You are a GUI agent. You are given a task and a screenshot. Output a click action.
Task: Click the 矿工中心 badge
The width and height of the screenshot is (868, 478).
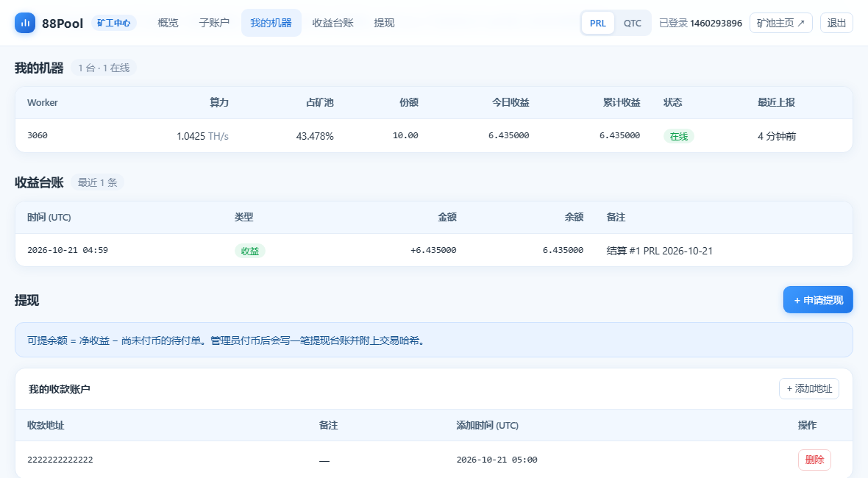tap(113, 23)
